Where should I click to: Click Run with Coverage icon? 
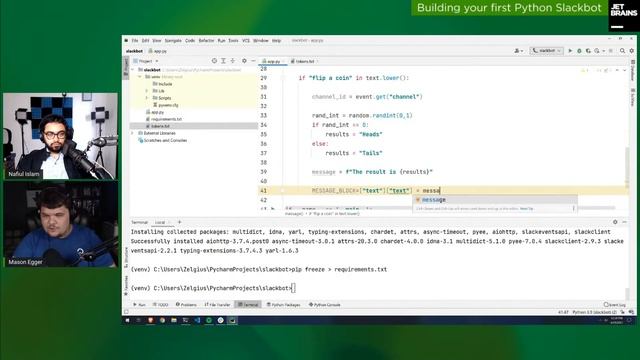[588, 51]
